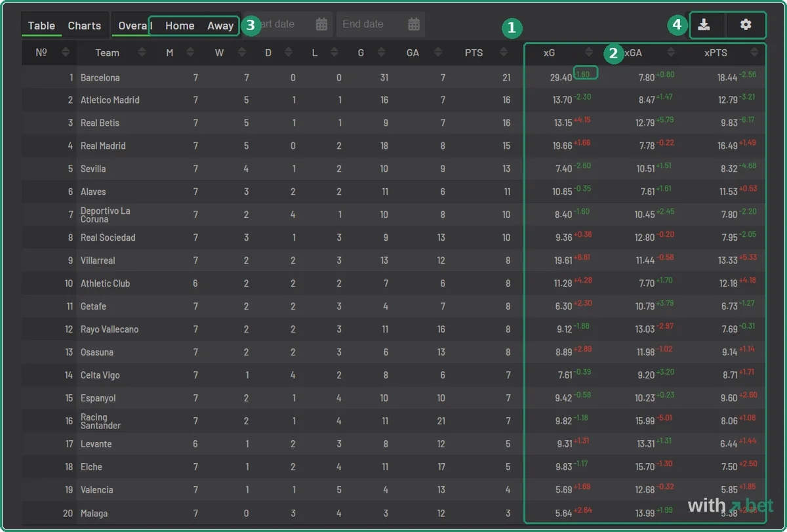Click Barcelona's xG value 29.40
787x532 pixels.
[561, 77]
